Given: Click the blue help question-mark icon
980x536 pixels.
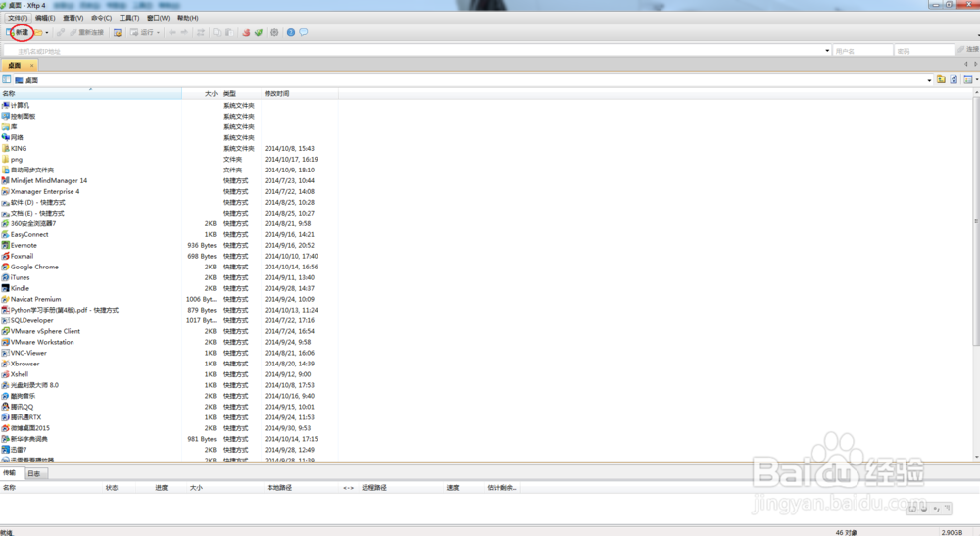Looking at the screenshot, I should (x=291, y=32).
